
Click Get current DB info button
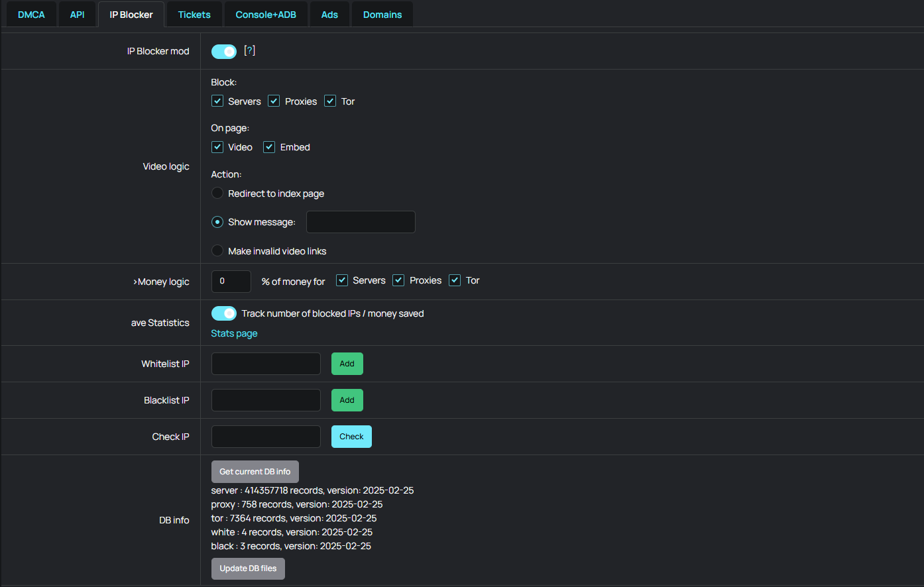pyautogui.click(x=255, y=472)
